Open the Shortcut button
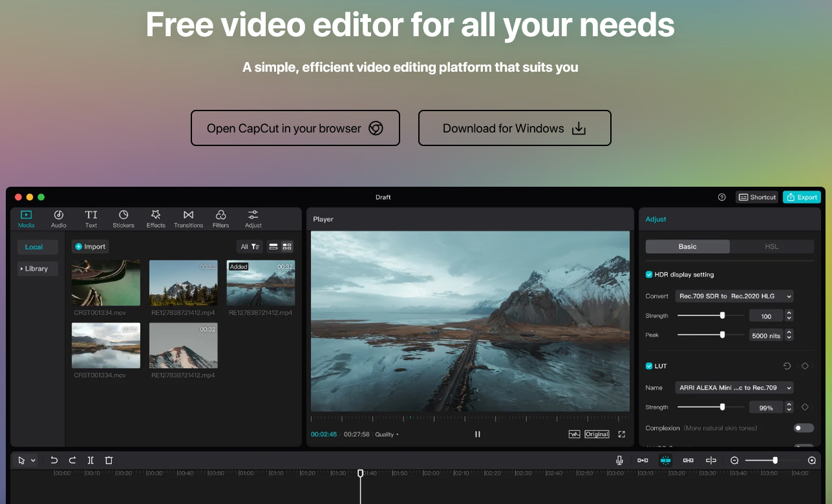 click(757, 197)
